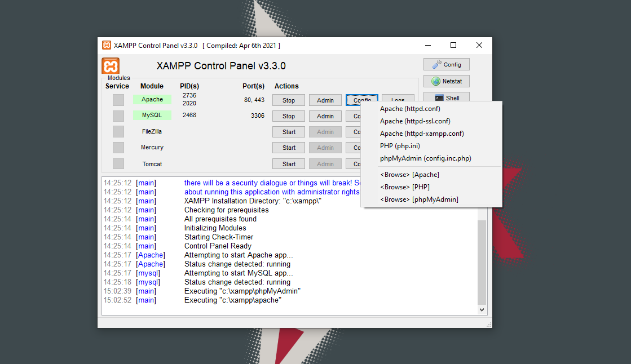Screen dimensions: 631x364
Task: Click the XAMPP logo icon in header
Action: (111, 66)
